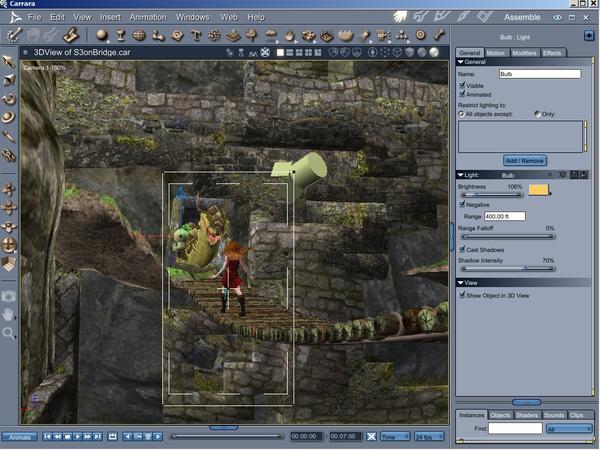
Task: Open the light color swatch
Action: pos(538,189)
